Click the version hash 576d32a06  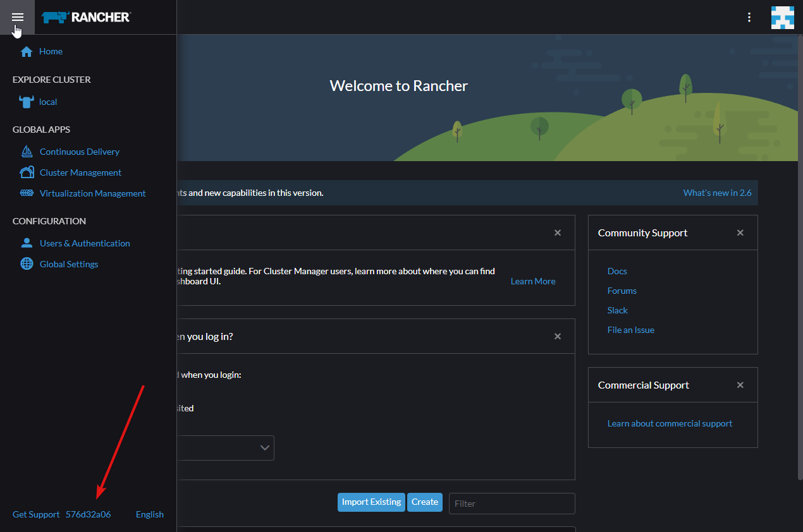point(88,514)
